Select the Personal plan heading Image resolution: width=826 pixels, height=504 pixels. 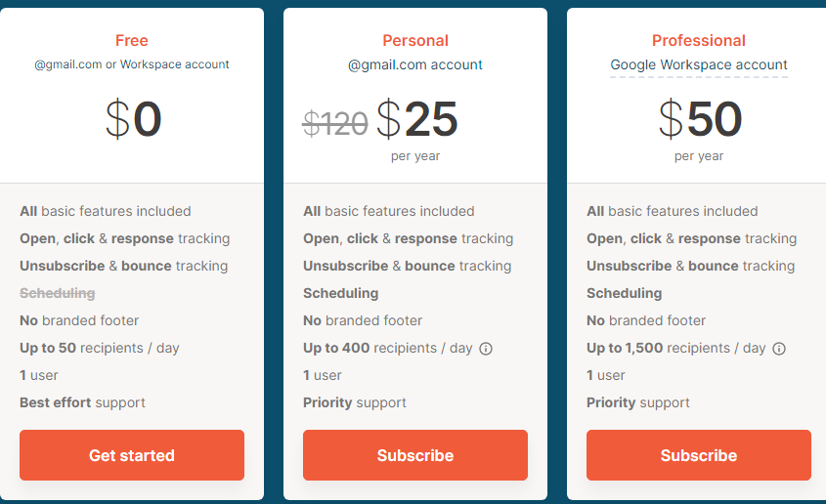(415, 40)
